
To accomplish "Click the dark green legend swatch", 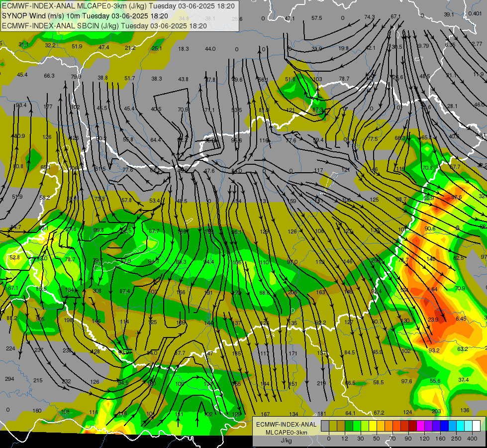I will point(349,426).
